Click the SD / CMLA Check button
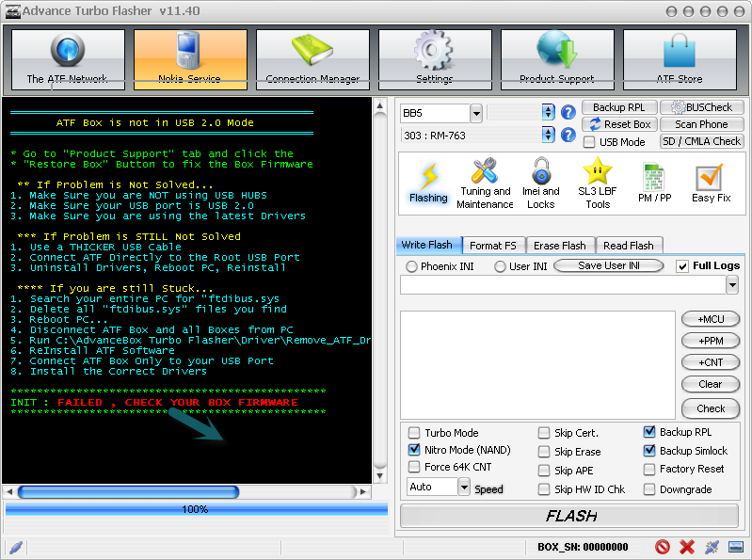Screen dimensions: 752x560 point(701,141)
